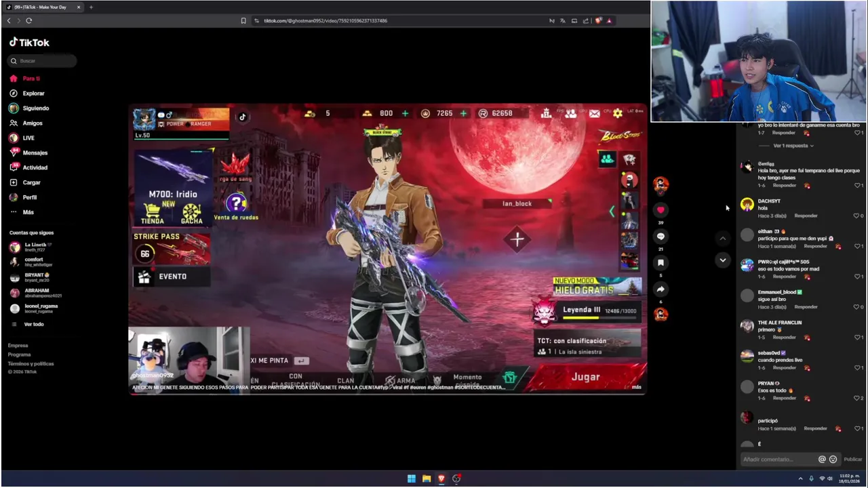Click the taskbar clock and date
The width and height of the screenshot is (868, 488).
tap(850, 479)
